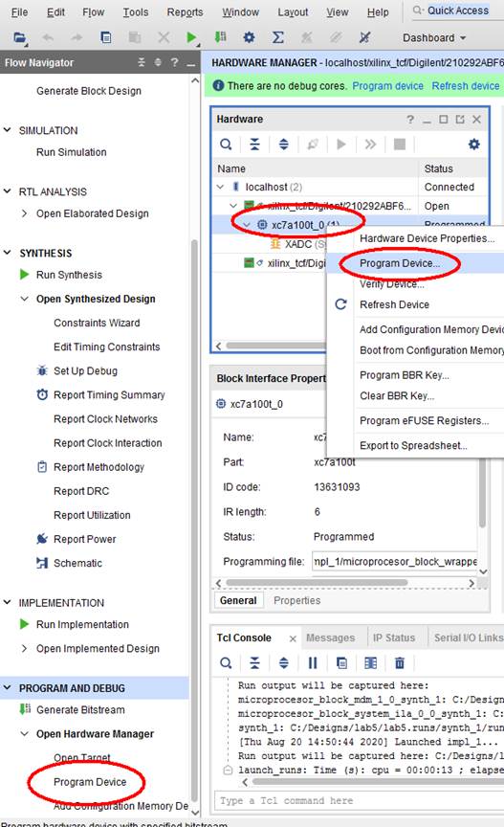The height and width of the screenshot is (827, 504).
Task: Click the Flow Navigator collapse-all icon
Action: [142, 62]
